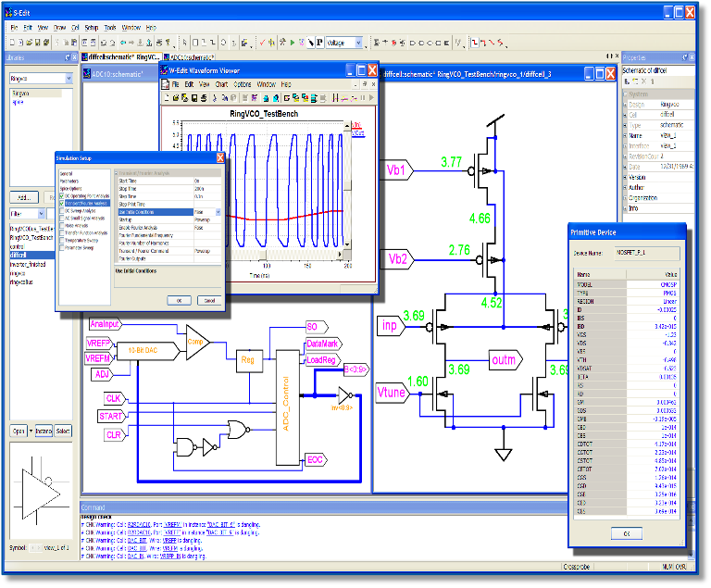711x588 pixels.
Task: Click the Print icon in W-Edit toolbar
Action: [x=204, y=97]
